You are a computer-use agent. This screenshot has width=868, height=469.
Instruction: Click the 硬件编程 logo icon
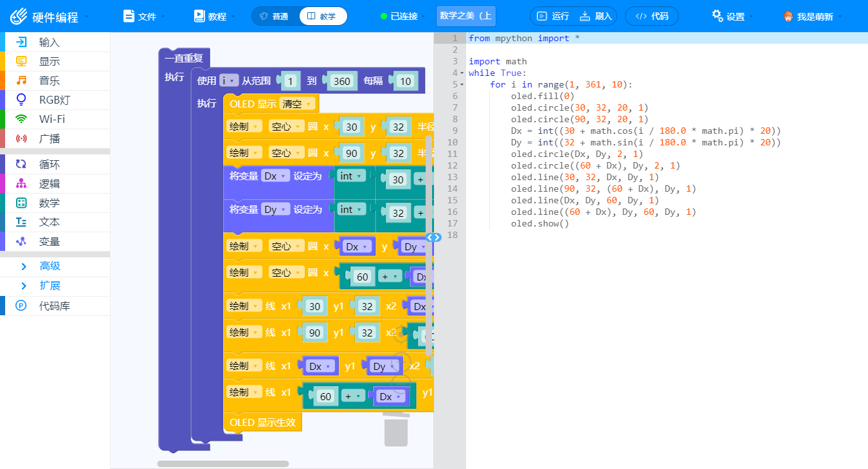[19, 16]
